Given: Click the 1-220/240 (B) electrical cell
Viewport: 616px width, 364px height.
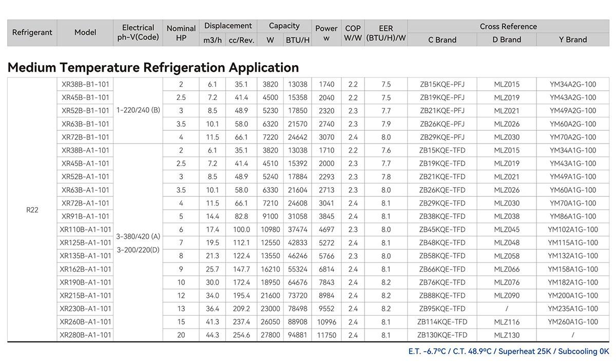Looking at the screenshot, I should 138,110.
